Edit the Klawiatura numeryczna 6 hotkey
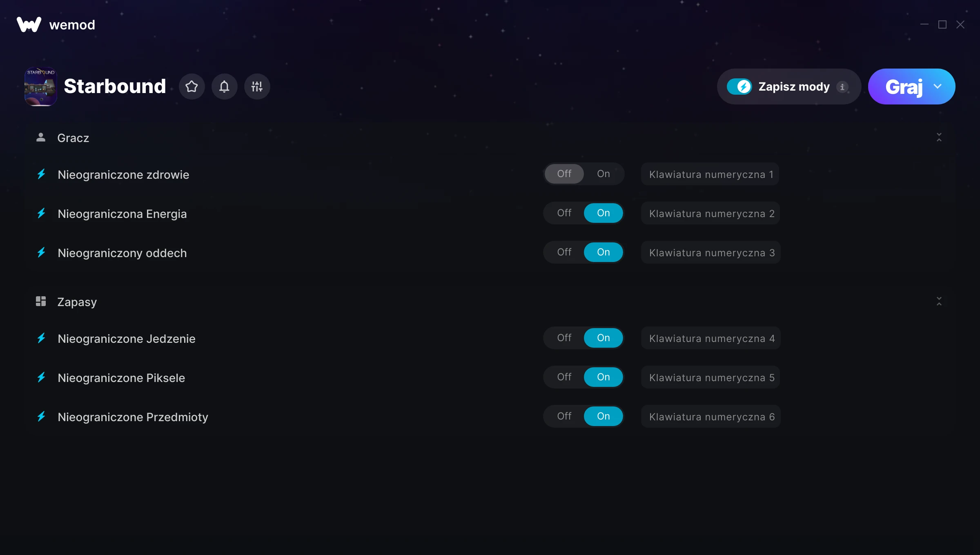 coord(710,417)
